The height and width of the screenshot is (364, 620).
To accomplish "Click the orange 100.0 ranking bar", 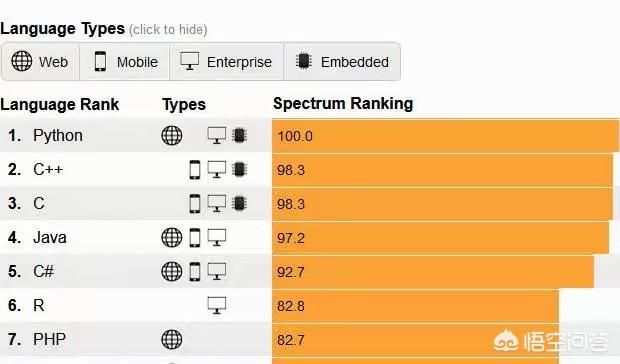I will (x=445, y=136).
